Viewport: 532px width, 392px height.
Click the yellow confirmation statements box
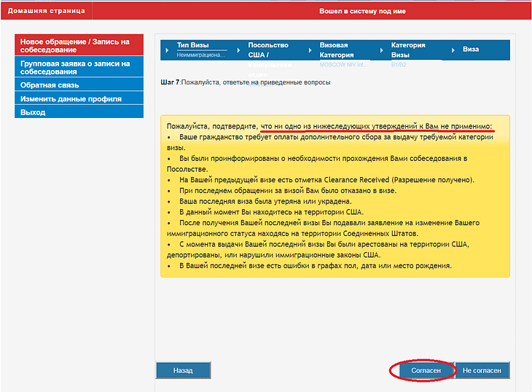tap(335, 195)
